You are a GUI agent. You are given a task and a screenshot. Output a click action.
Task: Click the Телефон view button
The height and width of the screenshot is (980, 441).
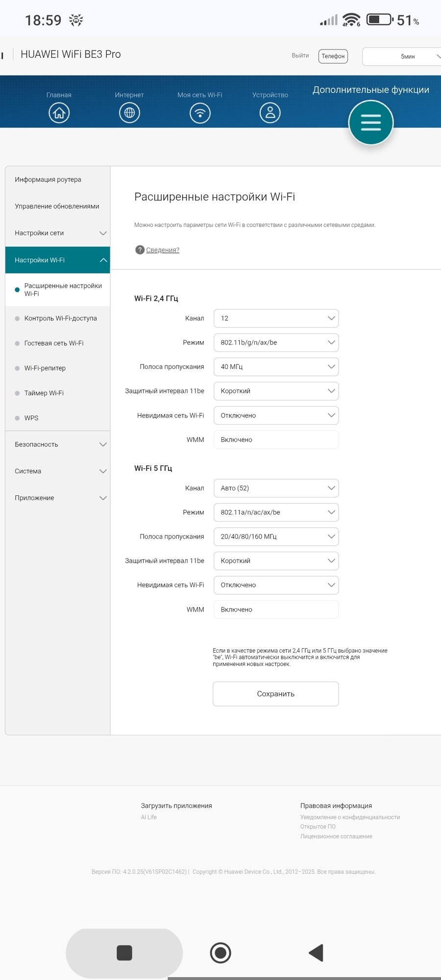pyautogui.click(x=333, y=56)
